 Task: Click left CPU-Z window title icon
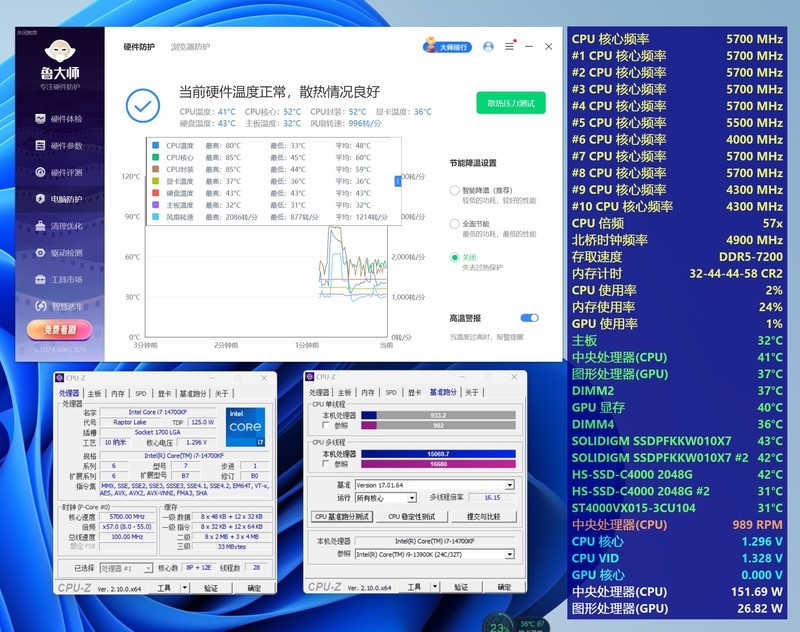(60, 378)
